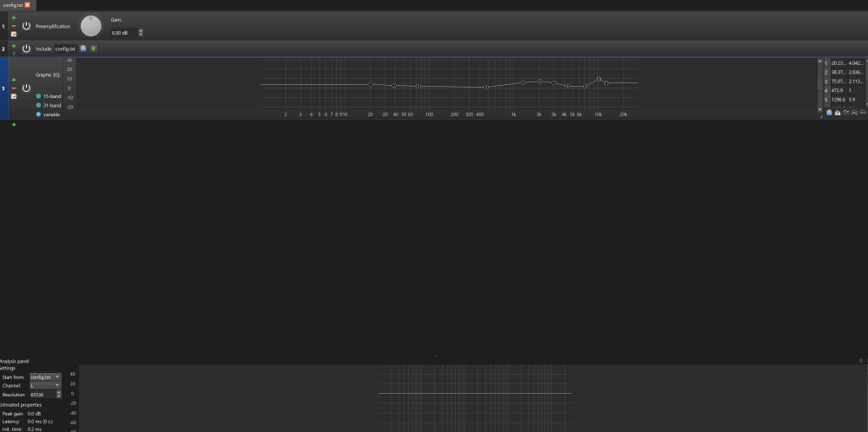
Task: Click the Analysis panel title
Action: tap(15, 361)
